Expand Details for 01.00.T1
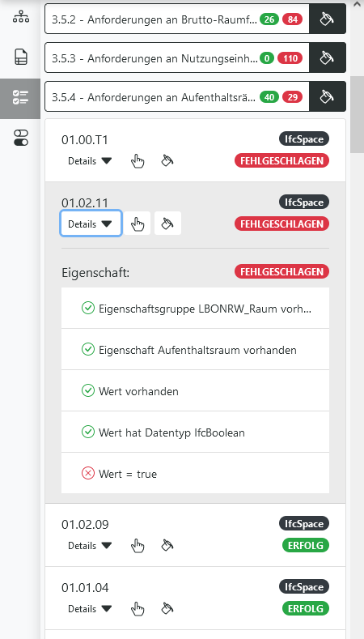364x639 pixels. coord(90,161)
